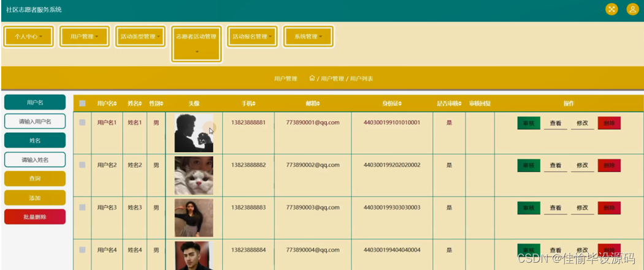Click the 查询 search button
Screen dimensions: 644x270
[35, 179]
